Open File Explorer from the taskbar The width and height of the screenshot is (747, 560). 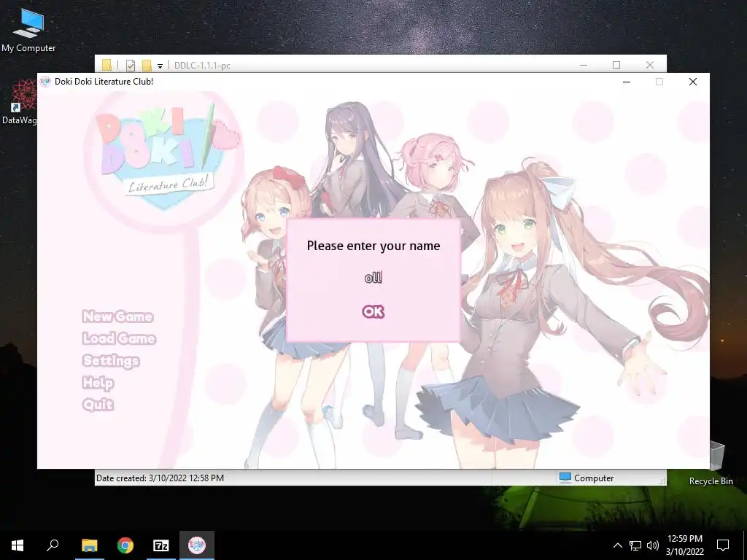point(89,545)
